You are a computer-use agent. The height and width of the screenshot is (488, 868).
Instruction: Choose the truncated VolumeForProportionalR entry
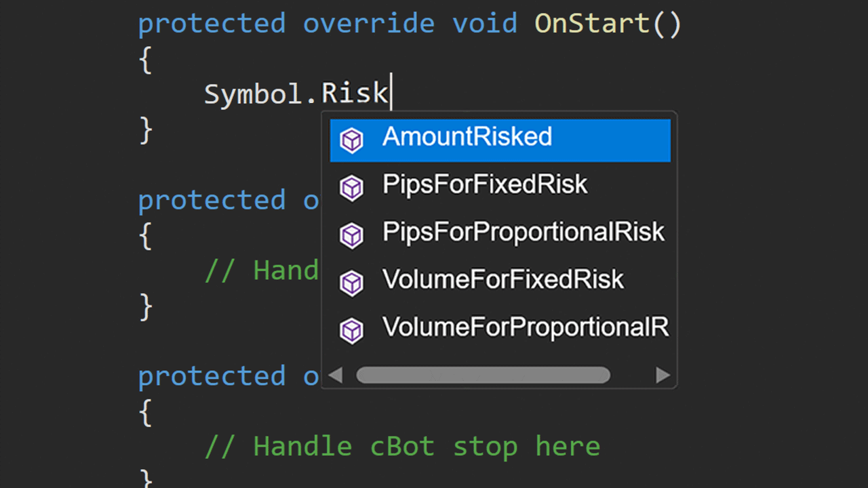pos(500,327)
